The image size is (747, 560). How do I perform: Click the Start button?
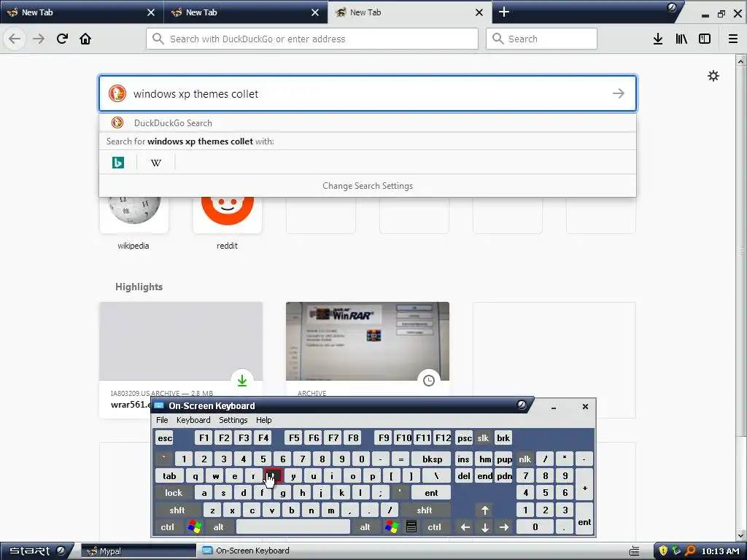click(37, 551)
